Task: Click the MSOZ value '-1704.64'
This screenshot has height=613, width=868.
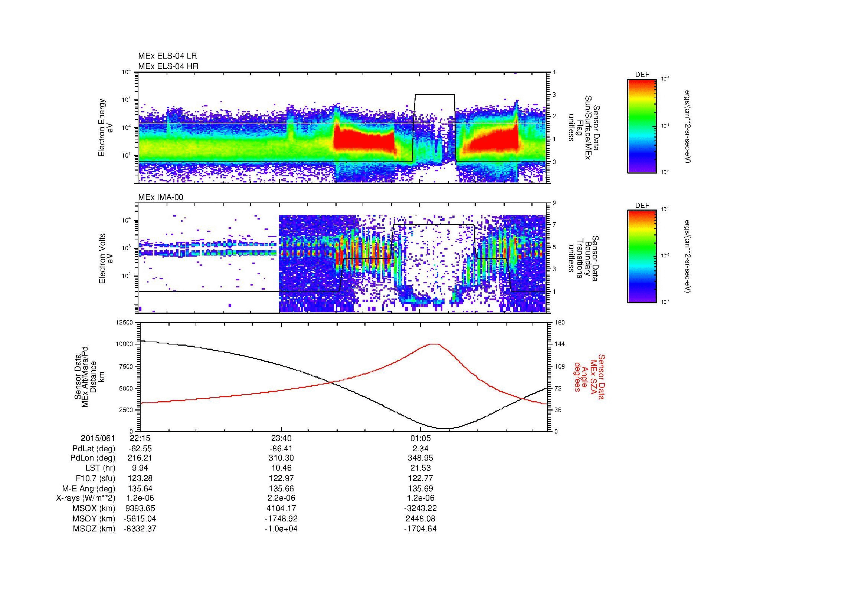Action: [x=420, y=529]
